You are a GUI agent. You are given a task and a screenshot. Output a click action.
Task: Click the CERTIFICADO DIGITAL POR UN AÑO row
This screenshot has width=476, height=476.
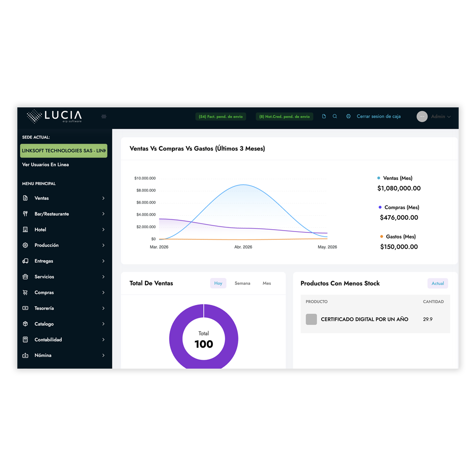tap(375, 319)
